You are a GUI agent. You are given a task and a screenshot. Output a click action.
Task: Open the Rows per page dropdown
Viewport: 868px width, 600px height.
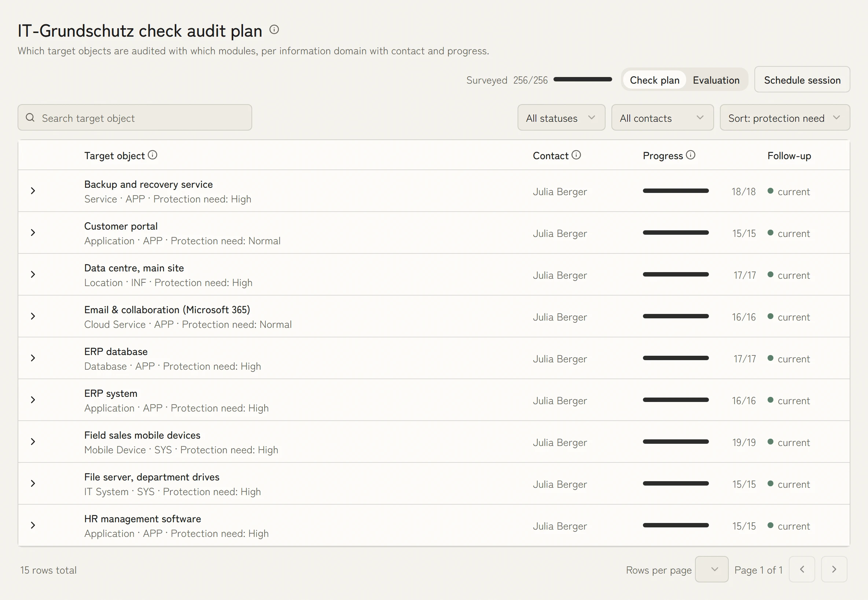click(711, 569)
